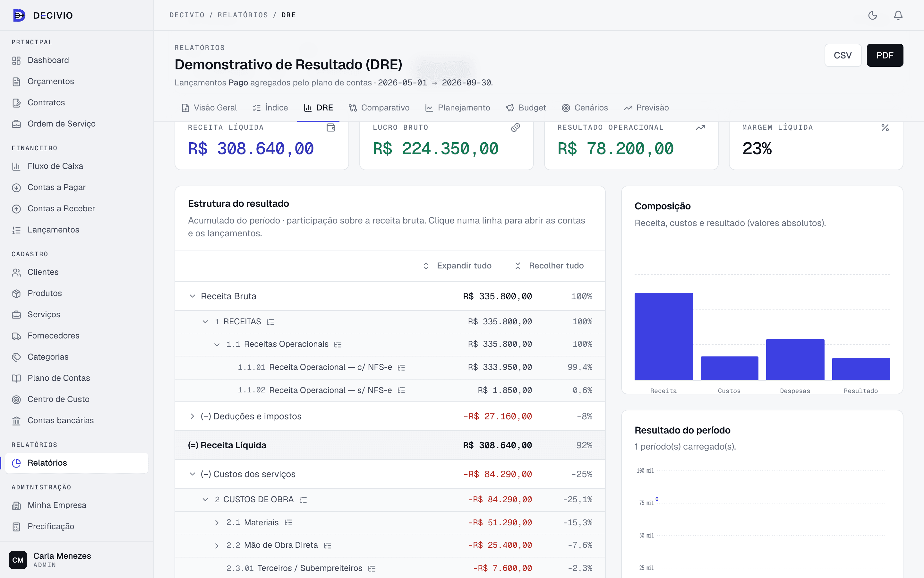Switch to Visão Geral tab
Image resolution: width=924 pixels, height=578 pixels.
point(209,108)
